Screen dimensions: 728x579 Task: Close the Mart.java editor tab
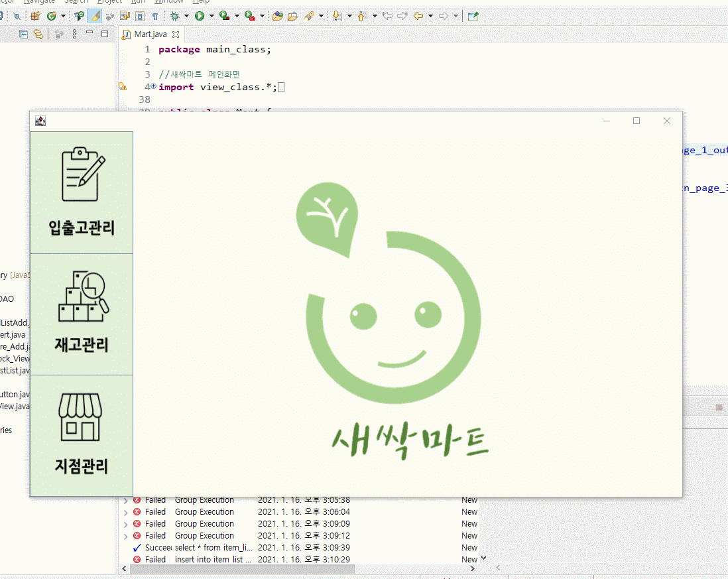coord(176,34)
